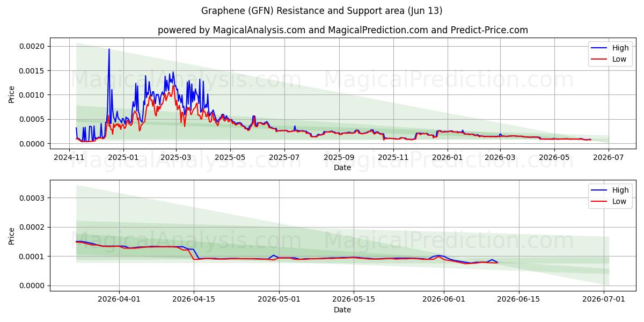Viewport: 644px width, 322px height.
Task: Click the 2026-04-01 x-axis tick label
Action: 119,299
